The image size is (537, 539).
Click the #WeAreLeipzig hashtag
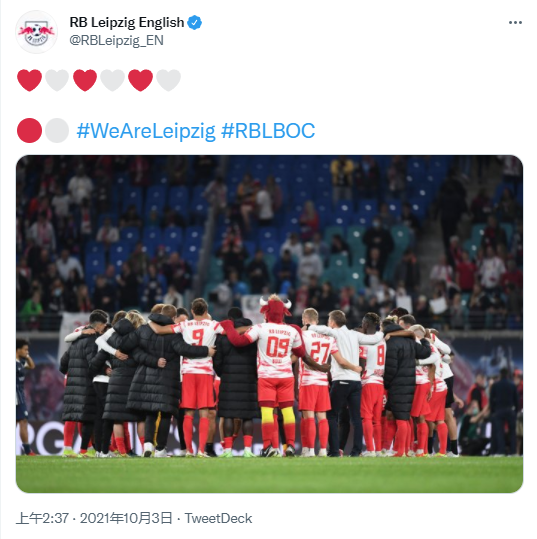pos(146,131)
